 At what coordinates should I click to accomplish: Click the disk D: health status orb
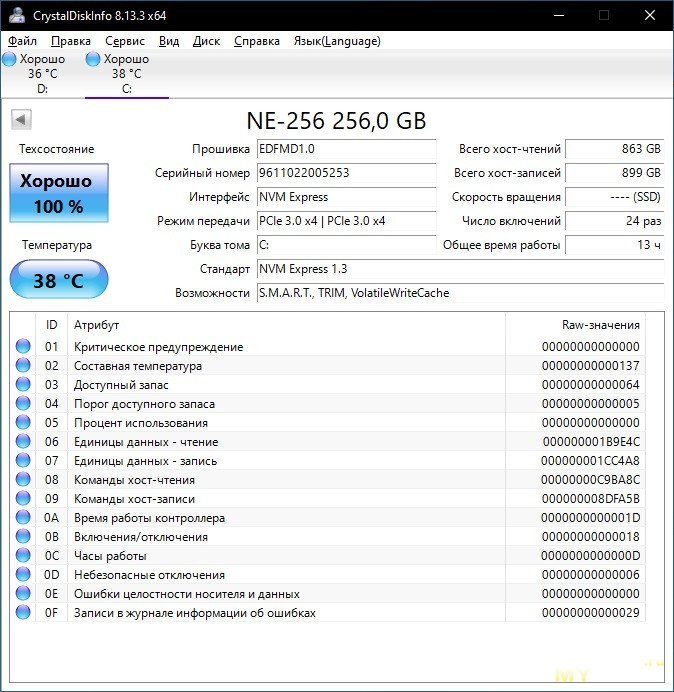point(9,59)
